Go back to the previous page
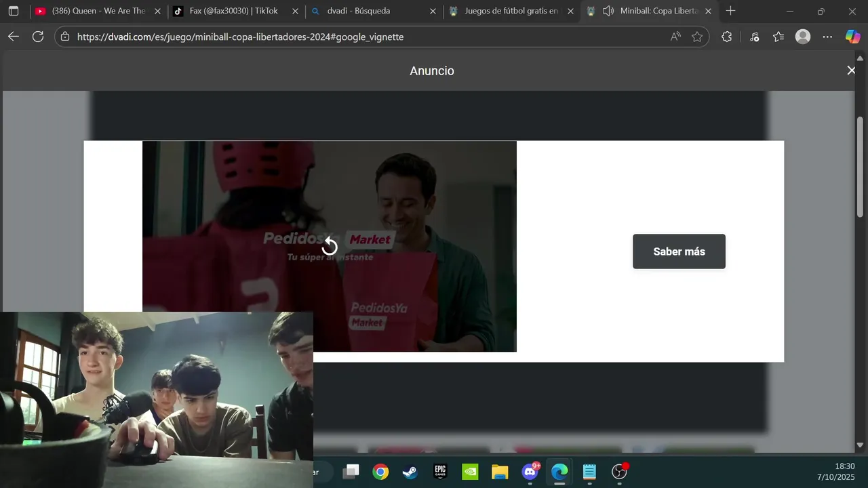 pos(14,37)
